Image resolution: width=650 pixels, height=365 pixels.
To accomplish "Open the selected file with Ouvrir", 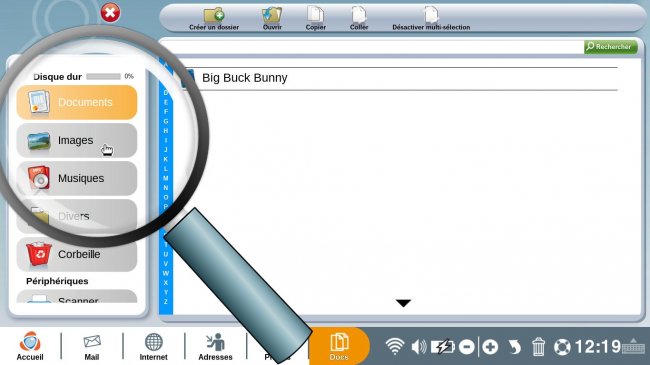I will pos(272,15).
